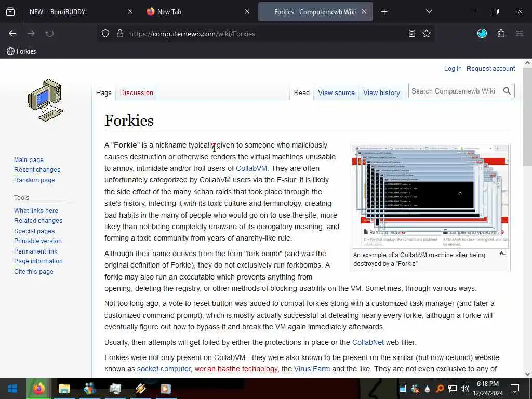This screenshot has width=532, height=399.
Task: Open Recent changes in sidebar
Action: click(x=37, y=170)
